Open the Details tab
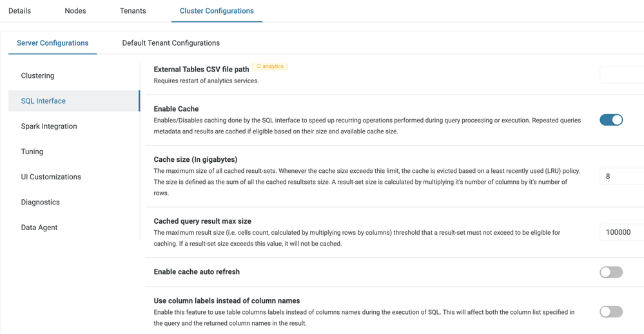Viewport: 644px width, 334px height. point(19,11)
